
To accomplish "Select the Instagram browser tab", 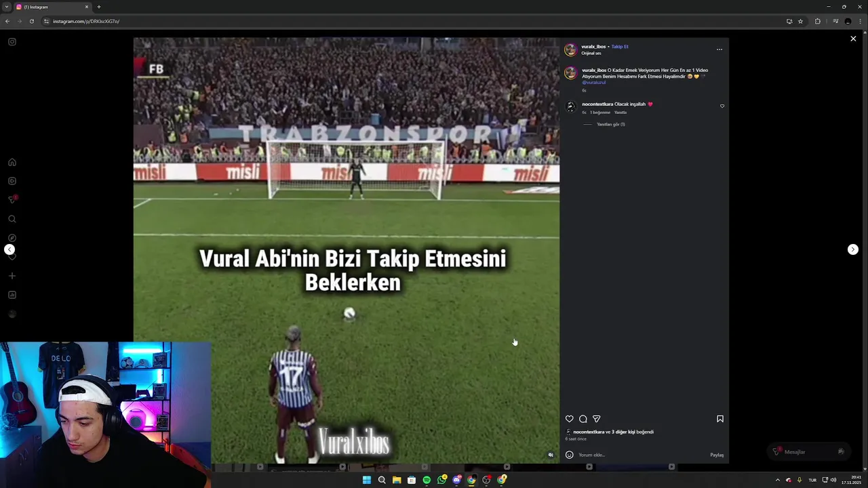I will click(53, 7).
